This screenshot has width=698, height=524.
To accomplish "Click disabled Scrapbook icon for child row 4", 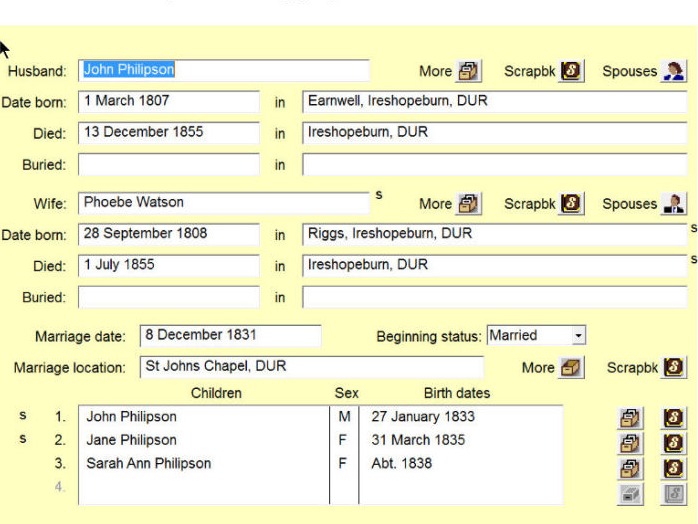I will click(x=674, y=494).
